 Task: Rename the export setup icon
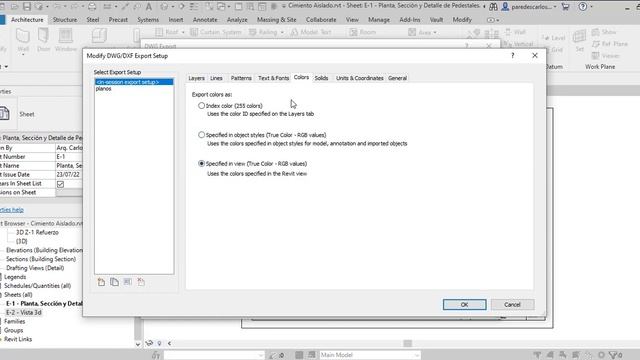(128, 282)
